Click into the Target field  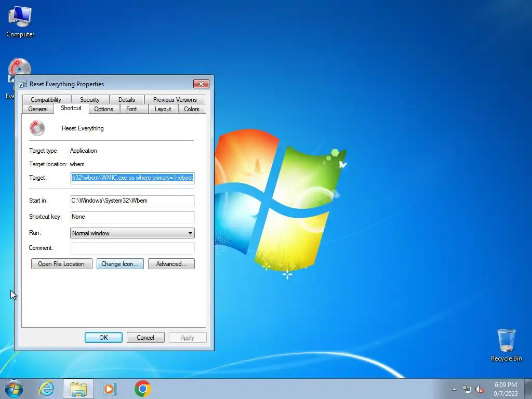132,178
